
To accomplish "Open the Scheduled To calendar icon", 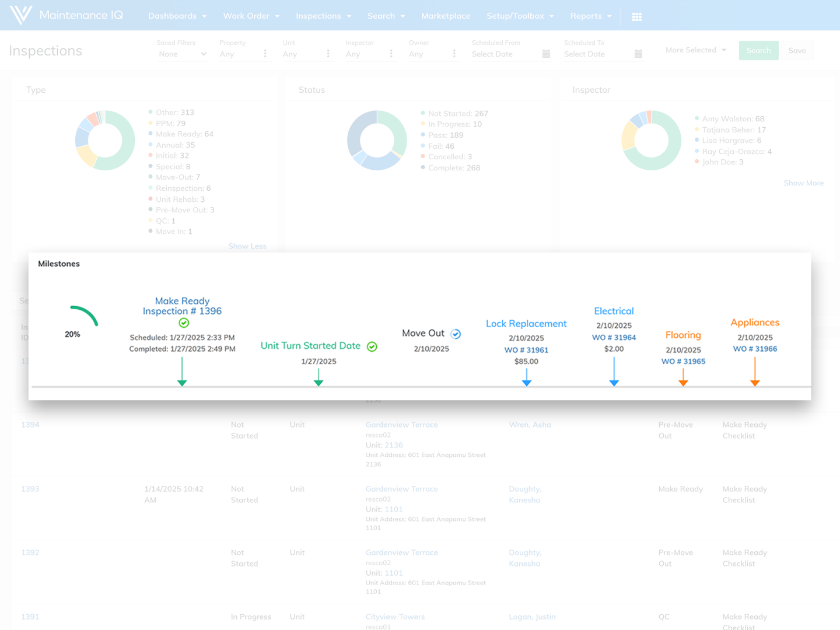I will (638, 54).
